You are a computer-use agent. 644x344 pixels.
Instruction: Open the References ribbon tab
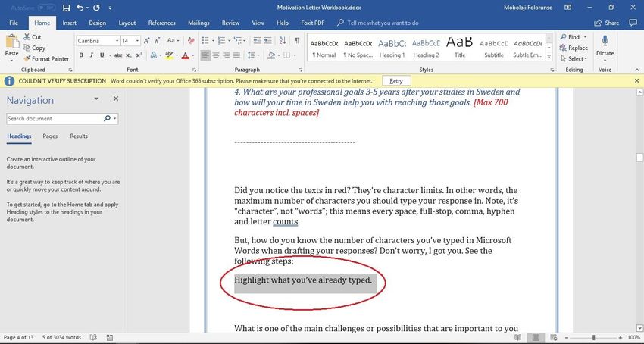[161, 23]
